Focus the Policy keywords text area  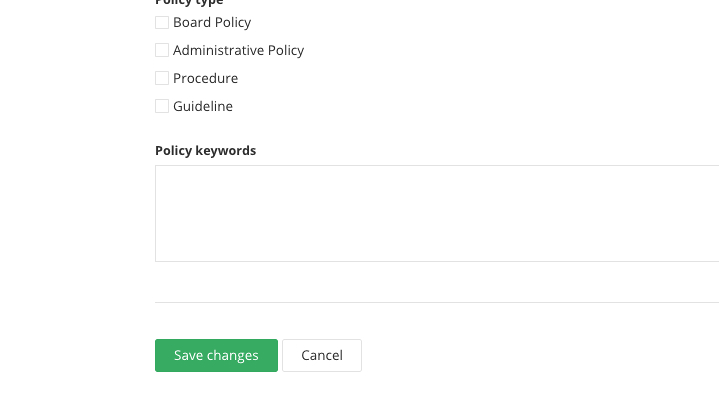[437, 213]
